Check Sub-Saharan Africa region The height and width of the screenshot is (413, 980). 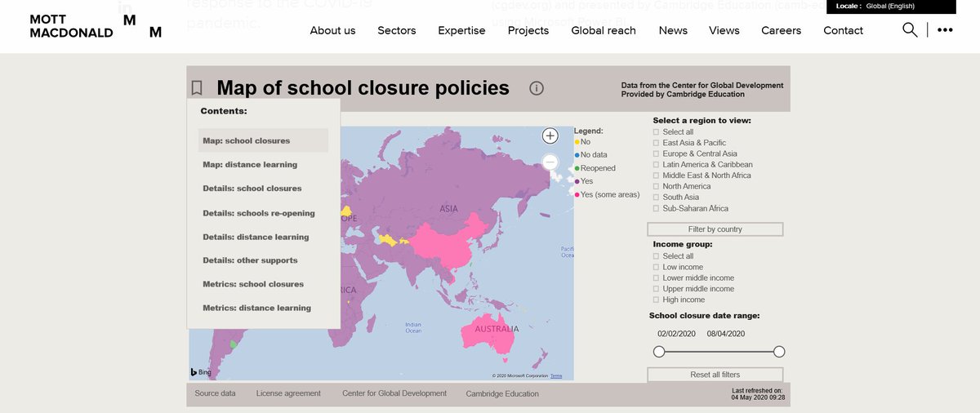tap(656, 208)
